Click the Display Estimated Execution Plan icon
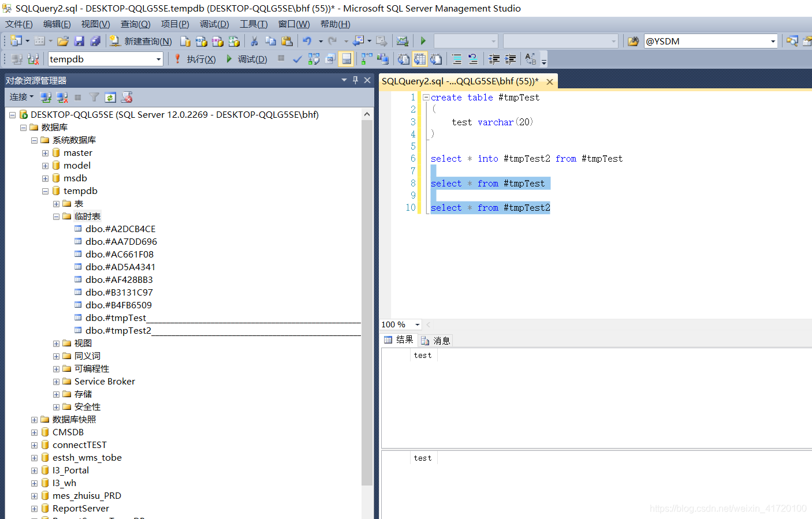 pyautogui.click(x=314, y=59)
